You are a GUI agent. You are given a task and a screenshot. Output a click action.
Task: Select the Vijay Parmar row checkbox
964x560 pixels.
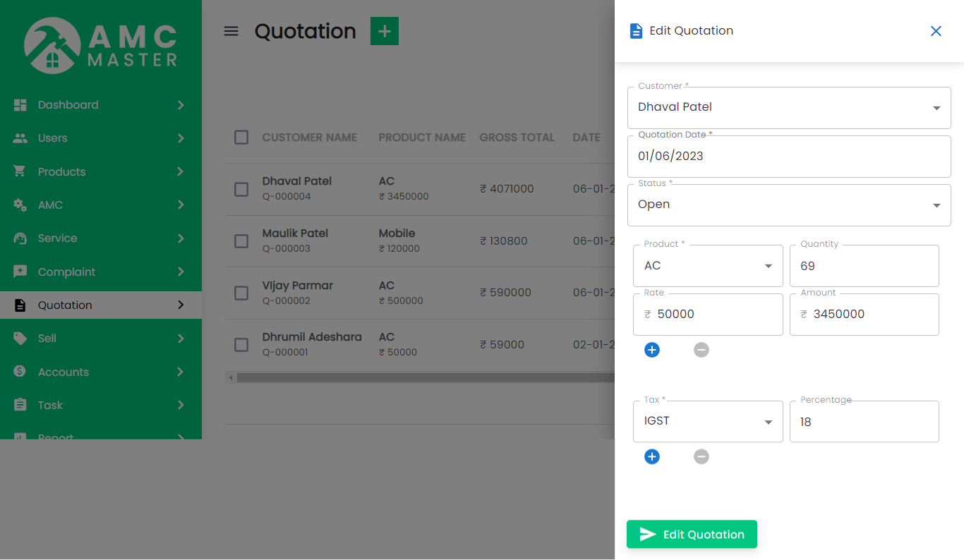241,293
